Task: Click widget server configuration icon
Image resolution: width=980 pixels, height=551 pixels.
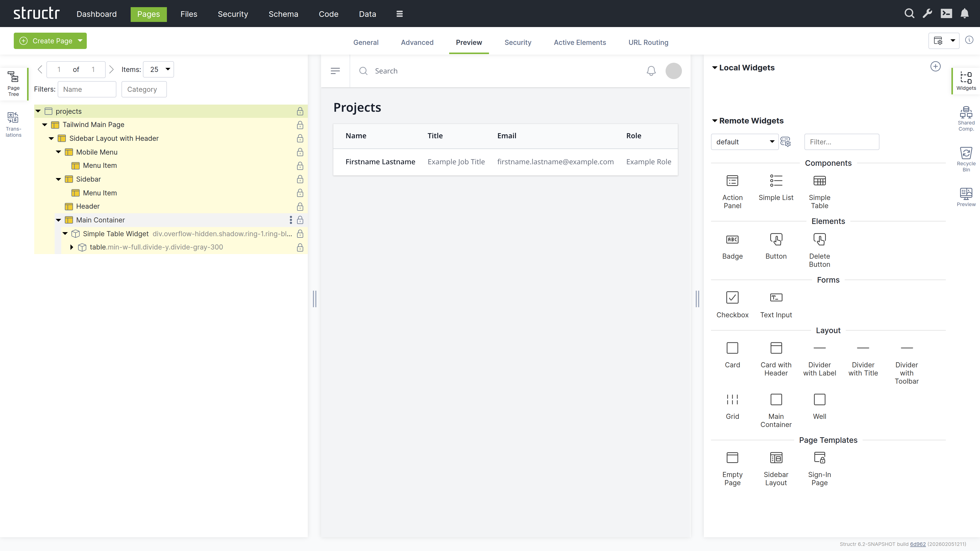Action: click(x=785, y=142)
